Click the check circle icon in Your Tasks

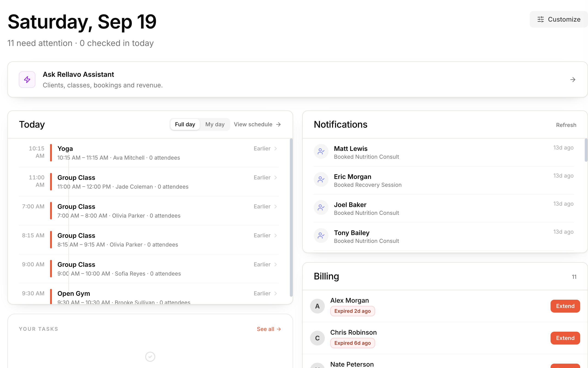tap(150, 356)
